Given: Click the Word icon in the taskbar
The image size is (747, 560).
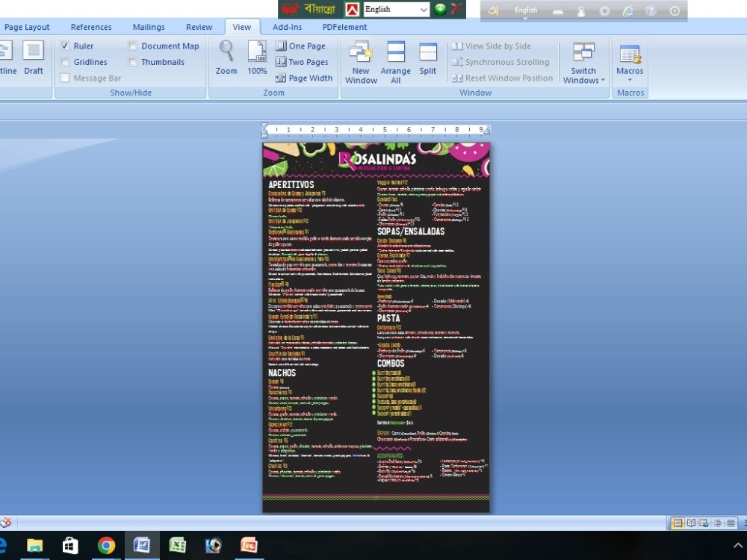Looking at the screenshot, I should 141,545.
